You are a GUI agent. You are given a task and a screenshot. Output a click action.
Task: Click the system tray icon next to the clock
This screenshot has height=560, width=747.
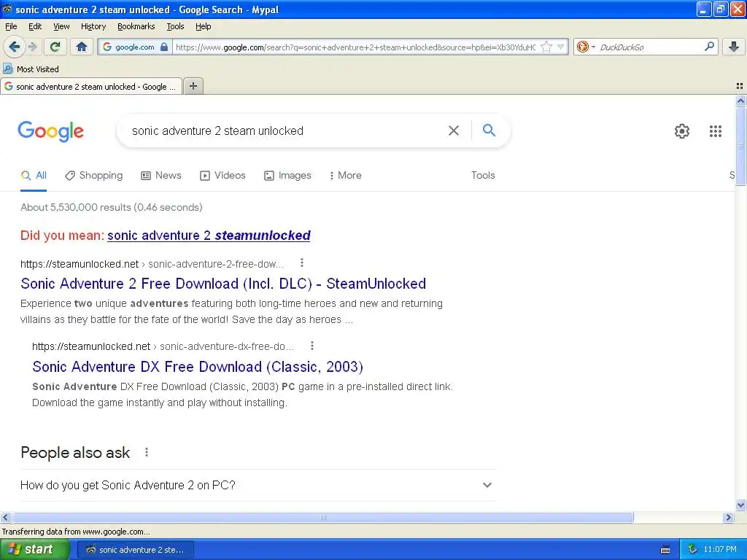693,550
